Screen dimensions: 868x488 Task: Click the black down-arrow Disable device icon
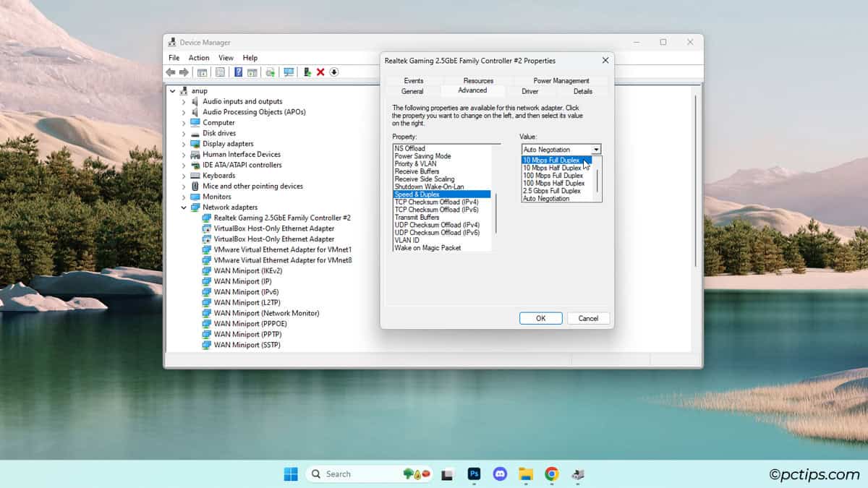[334, 72]
